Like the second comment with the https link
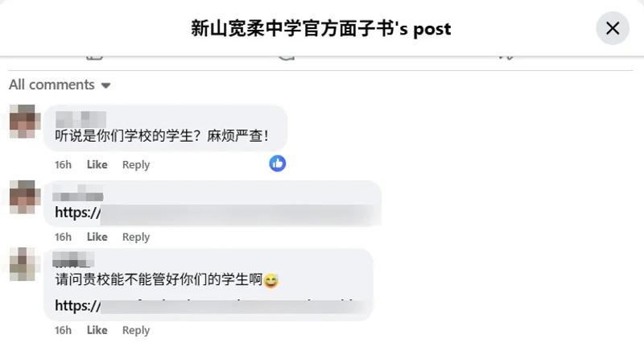Screen dimensions: 644x347 point(97,237)
